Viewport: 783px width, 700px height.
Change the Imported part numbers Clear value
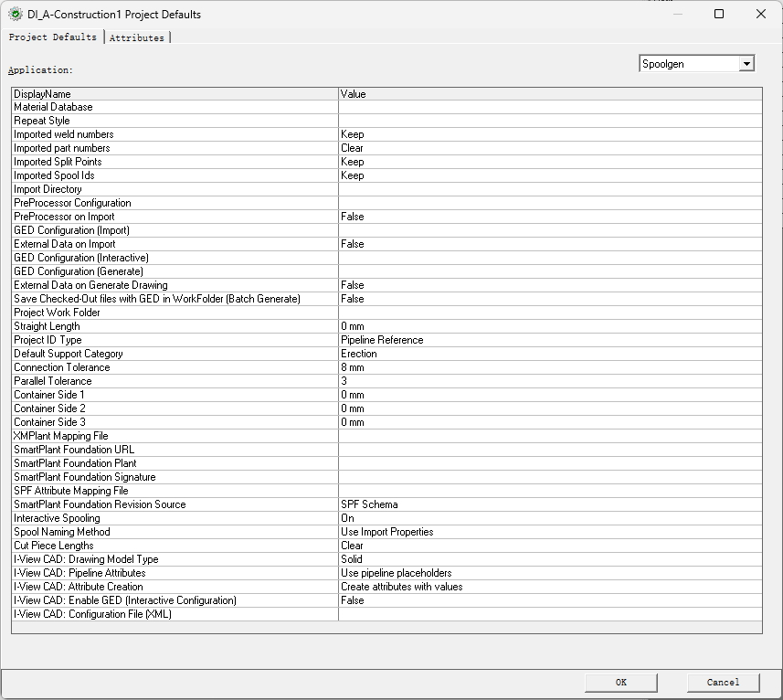point(548,148)
